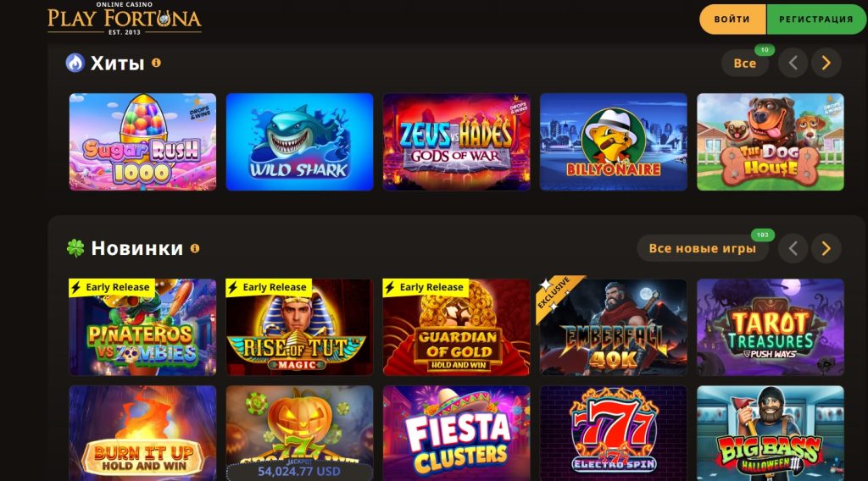
Task: Click the info icon next to Новинки
Action: pos(195,248)
